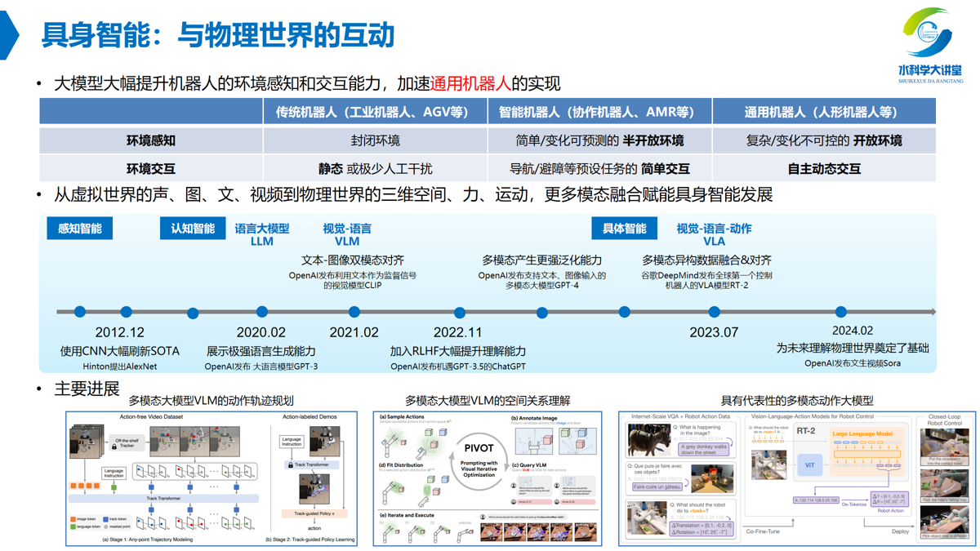This screenshot has width=980, height=551.
Task: Click the timeline dot above 2021.02
Action: (x=354, y=312)
